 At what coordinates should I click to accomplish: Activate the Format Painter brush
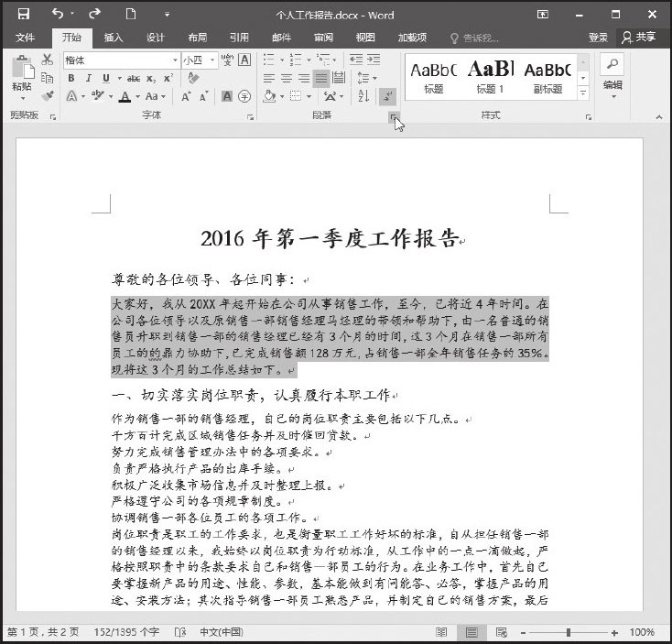(x=47, y=95)
